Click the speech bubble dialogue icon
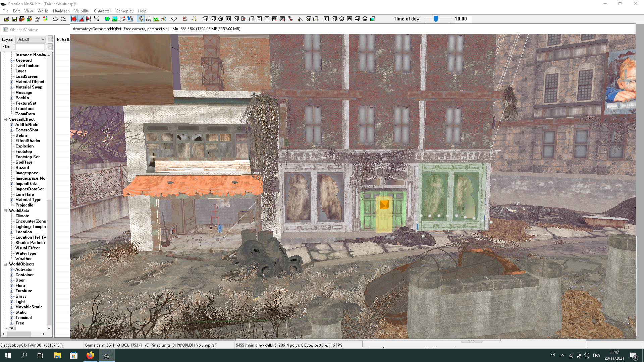The height and width of the screenshot is (362, 644). point(174,19)
